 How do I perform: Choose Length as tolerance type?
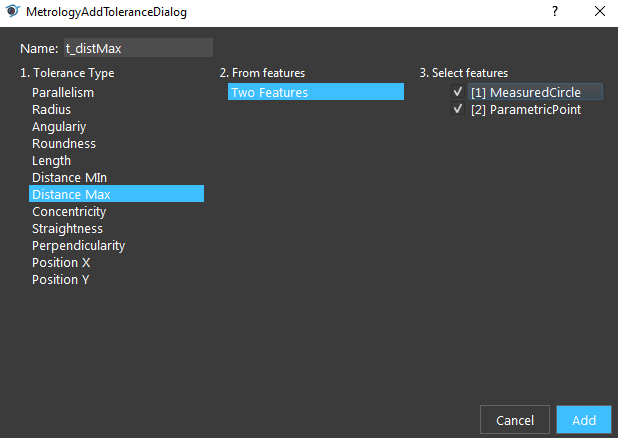(117, 160)
